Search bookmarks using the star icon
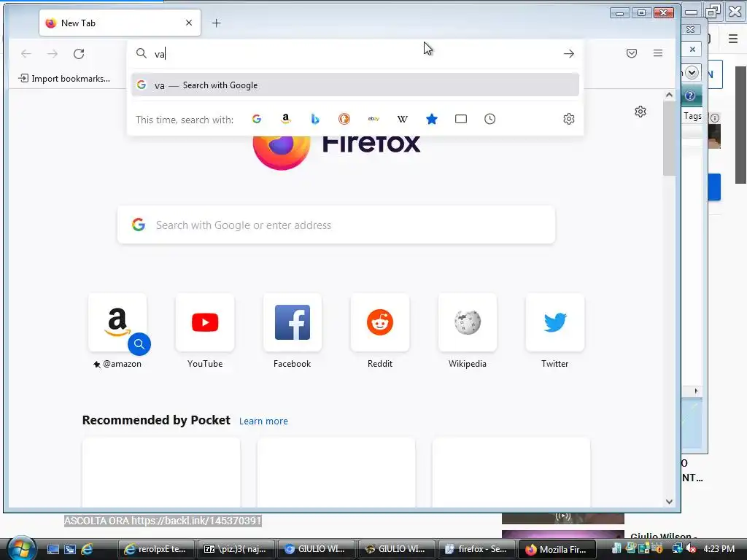Image resolution: width=747 pixels, height=560 pixels. 432,119
